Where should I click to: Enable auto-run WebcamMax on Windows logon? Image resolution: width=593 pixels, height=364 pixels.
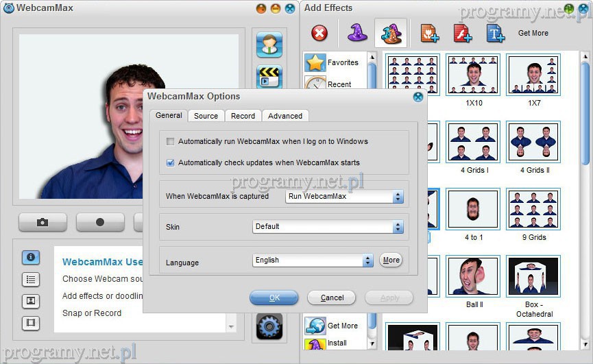pyautogui.click(x=171, y=141)
